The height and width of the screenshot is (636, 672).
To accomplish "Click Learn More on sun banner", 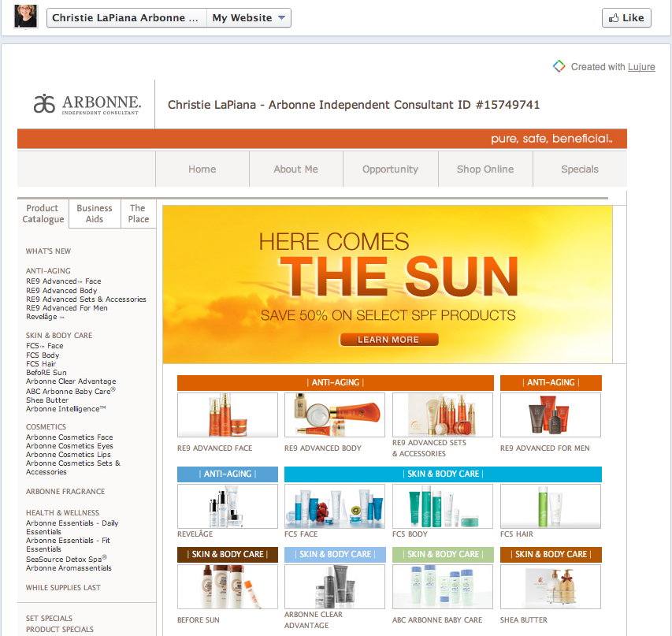I will (x=388, y=340).
